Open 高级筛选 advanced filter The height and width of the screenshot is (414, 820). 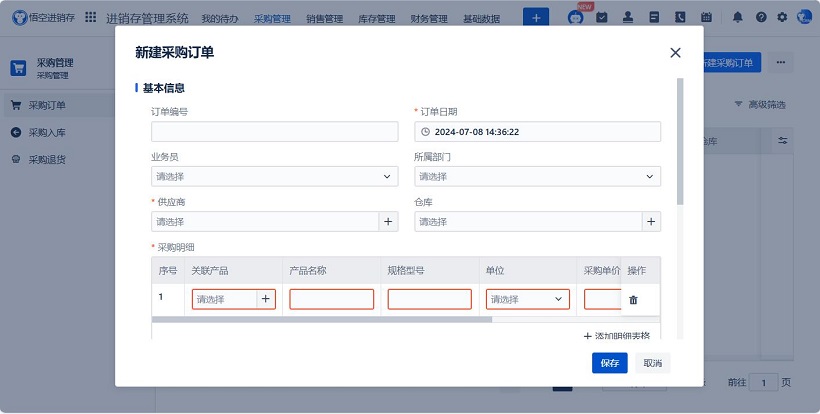coord(760,105)
